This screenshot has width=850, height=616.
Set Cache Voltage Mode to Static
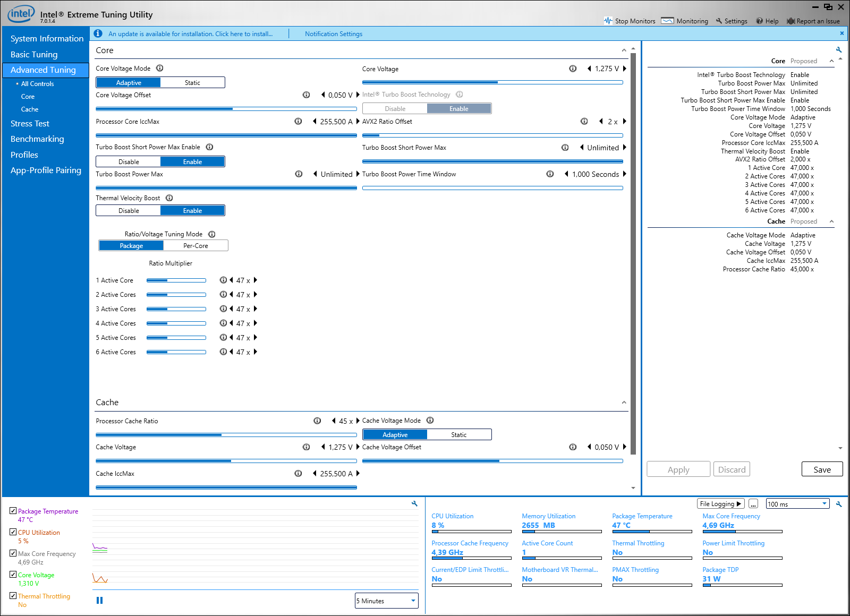pyautogui.click(x=459, y=434)
